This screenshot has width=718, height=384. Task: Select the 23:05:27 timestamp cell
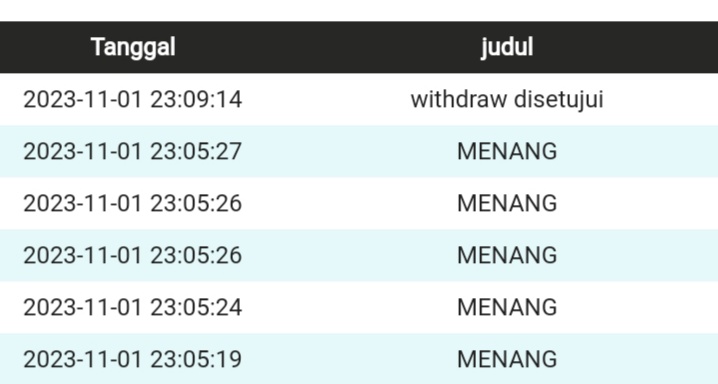click(132, 151)
